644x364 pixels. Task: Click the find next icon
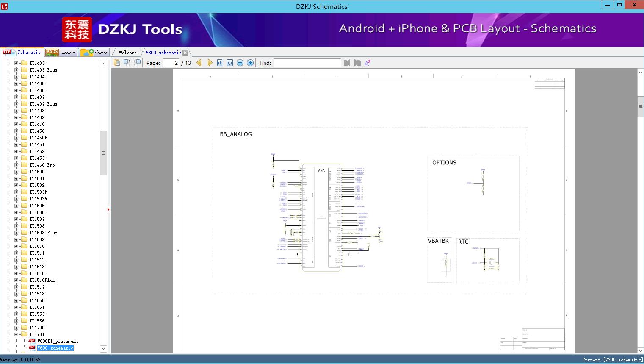(x=357, y=63)
